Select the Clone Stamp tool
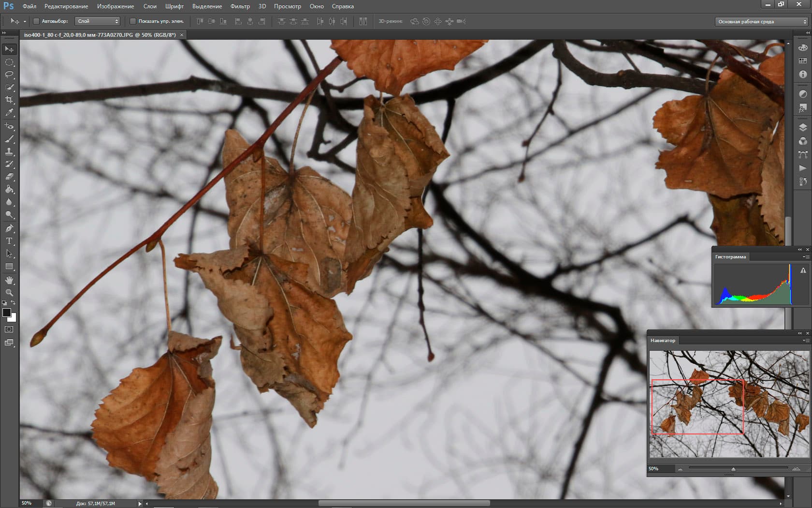Viewport: 812px width, 508px height. [9, 151]
